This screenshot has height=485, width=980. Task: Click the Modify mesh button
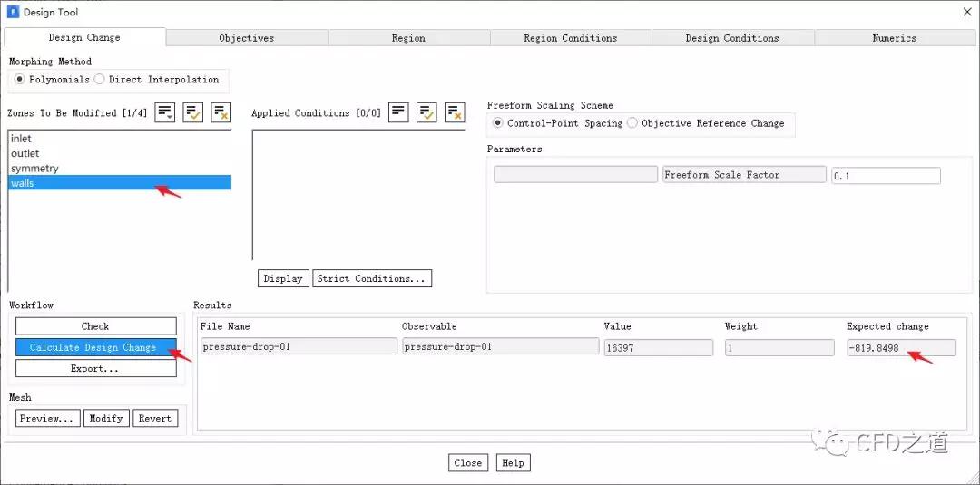(x=106, y=418)
